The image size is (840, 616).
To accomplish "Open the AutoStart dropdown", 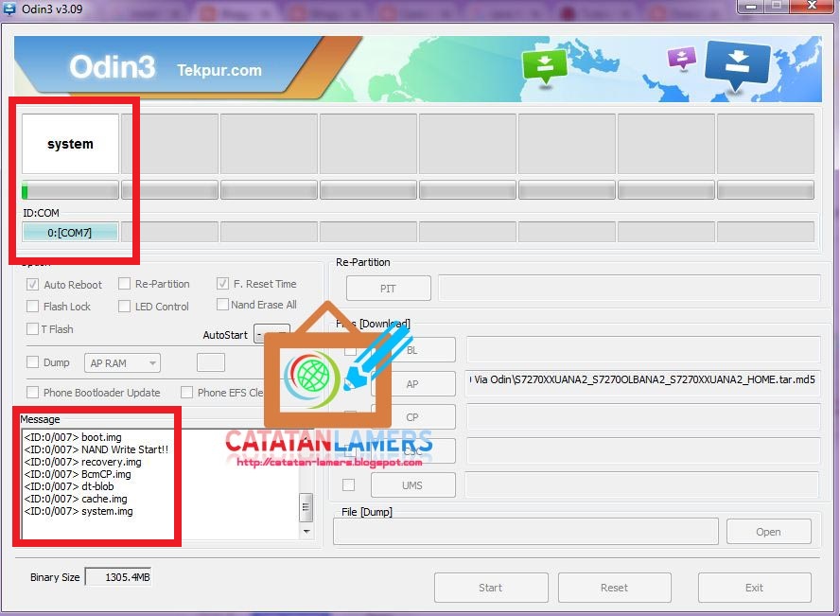I will [271, 334].
